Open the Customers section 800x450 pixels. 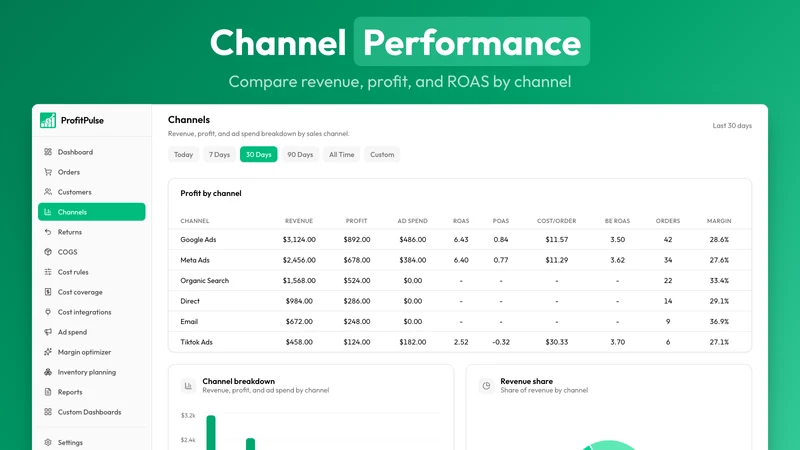pos(92,192)
